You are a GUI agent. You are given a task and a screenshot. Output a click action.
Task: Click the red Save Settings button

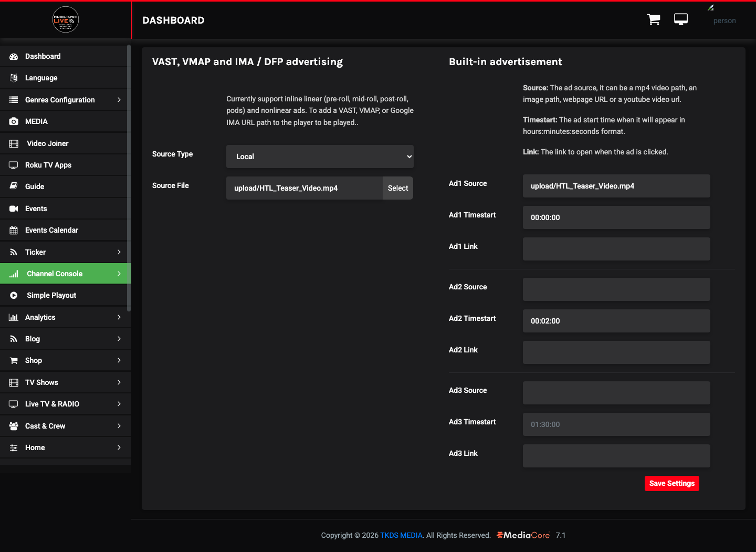671,483
